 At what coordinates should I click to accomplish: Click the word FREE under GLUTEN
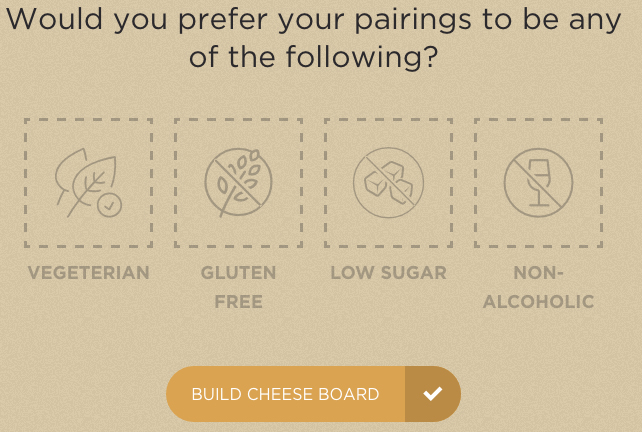[238, 301]
